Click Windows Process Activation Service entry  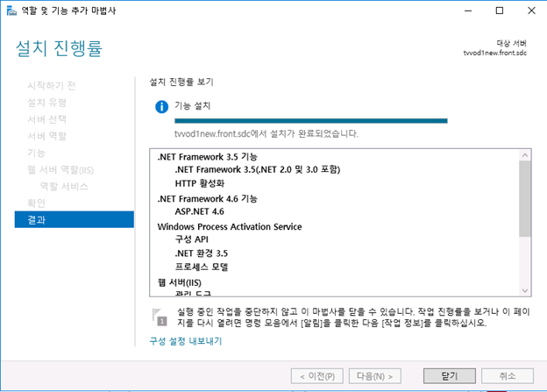230,226
